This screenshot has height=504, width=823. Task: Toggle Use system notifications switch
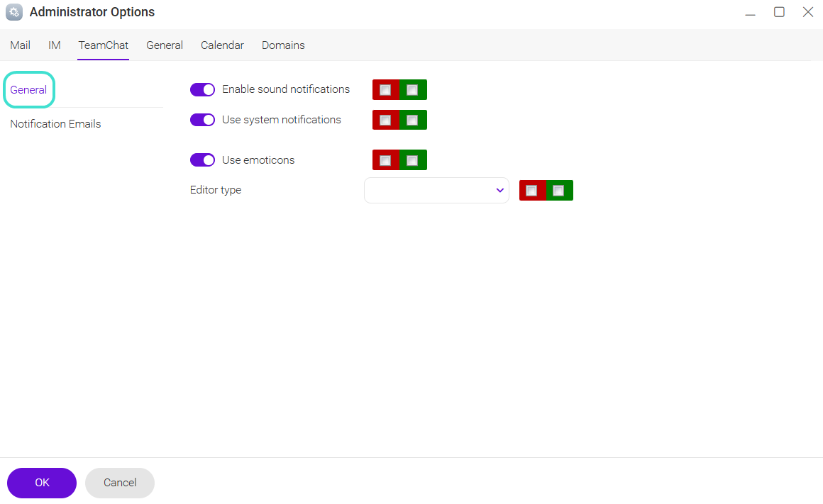click(x=202, y=120)
